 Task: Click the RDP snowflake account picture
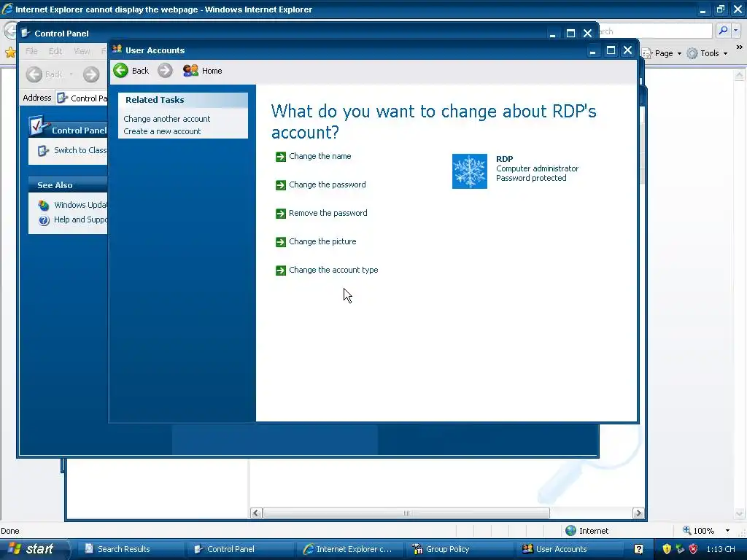[469, 171]
